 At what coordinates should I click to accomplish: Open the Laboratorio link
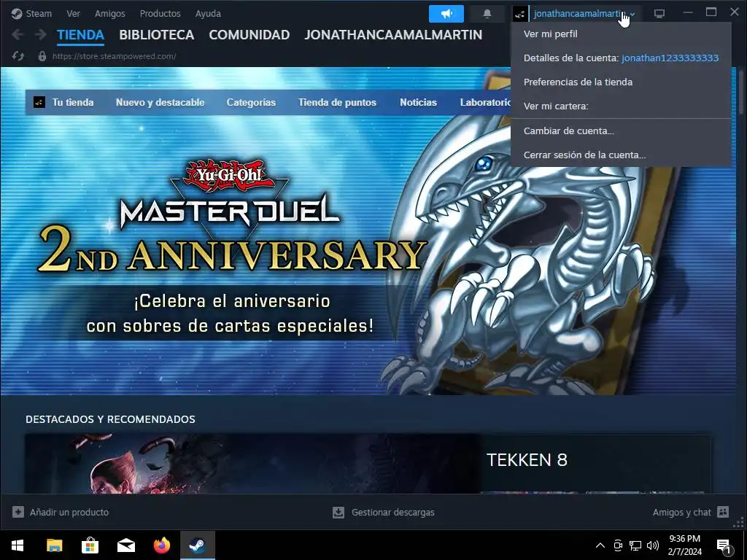[485, 102]
